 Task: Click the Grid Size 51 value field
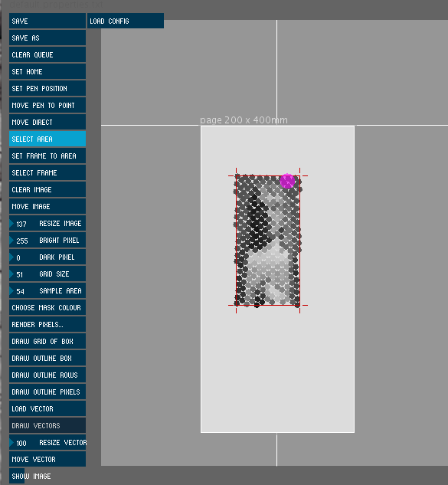click(19, 274)
